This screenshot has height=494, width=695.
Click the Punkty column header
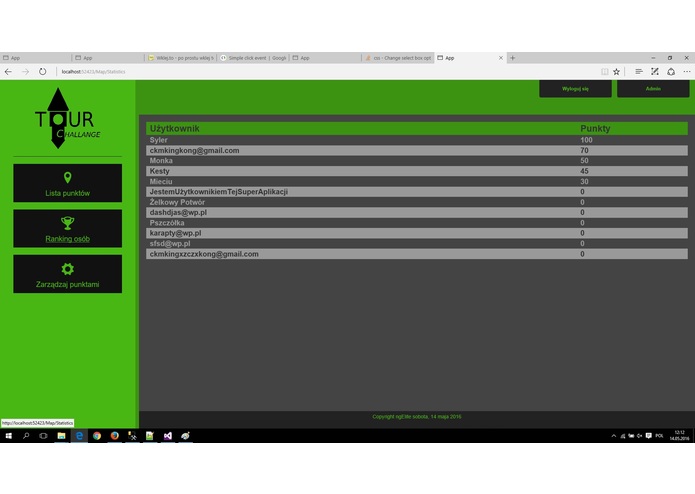point(595,128)
